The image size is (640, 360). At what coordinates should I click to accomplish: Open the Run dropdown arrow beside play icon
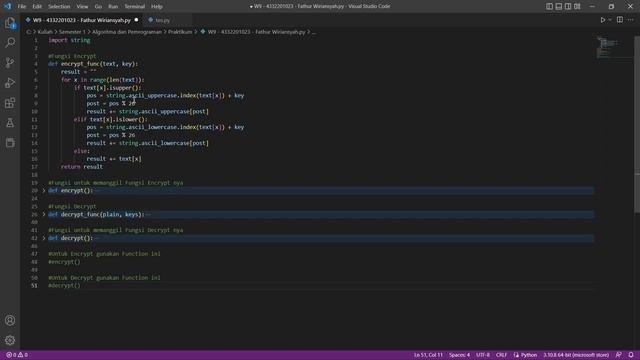coord(610,20)
